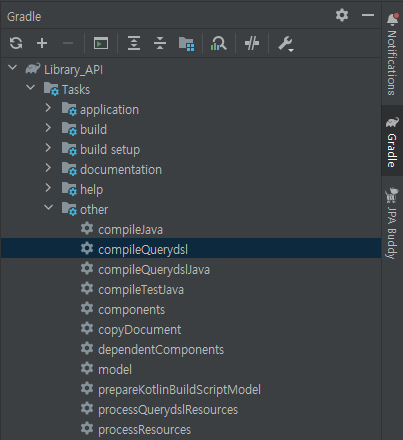Image resolution: width=403 pixels, height=440 pixels.
Task: Expand all nodes in Gradle tree
Action: (134, 43)
